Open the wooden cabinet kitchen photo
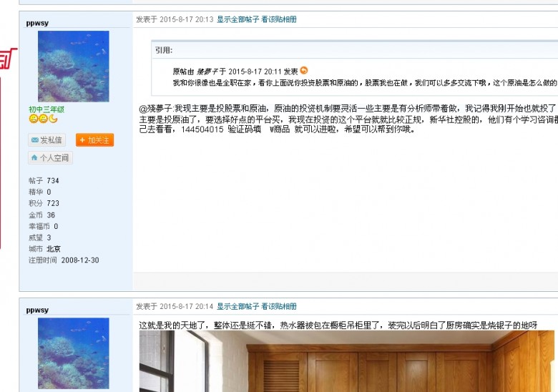Image resolution: width=558 pixels, height=392 pixels. pyautogui.click(x=348, y=361)
